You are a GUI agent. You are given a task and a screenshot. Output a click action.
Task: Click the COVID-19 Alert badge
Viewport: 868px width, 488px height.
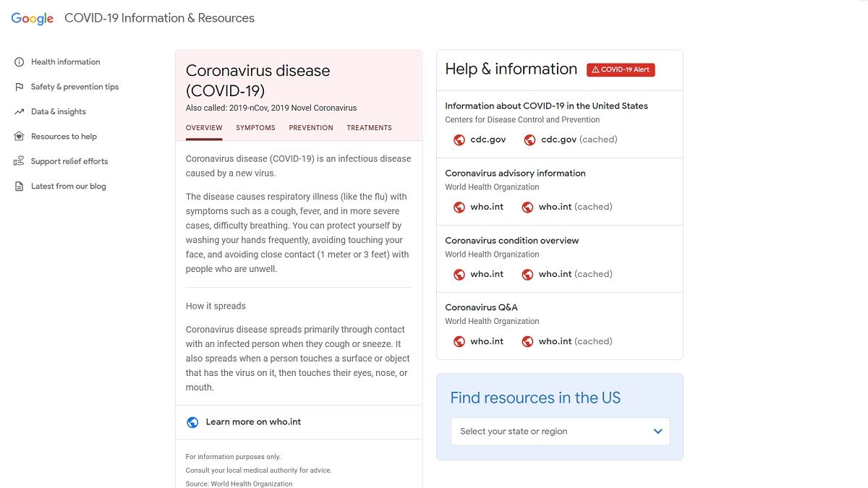click(620, 69)
